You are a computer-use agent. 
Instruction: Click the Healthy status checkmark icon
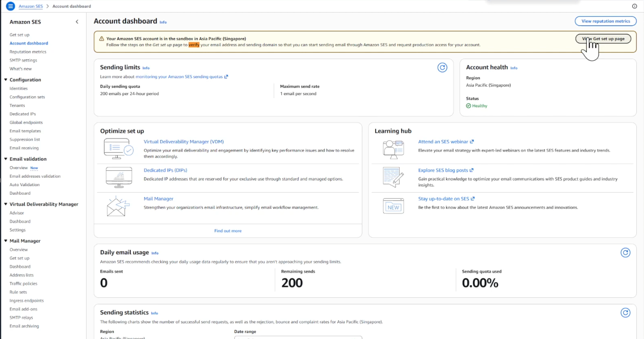468,106
